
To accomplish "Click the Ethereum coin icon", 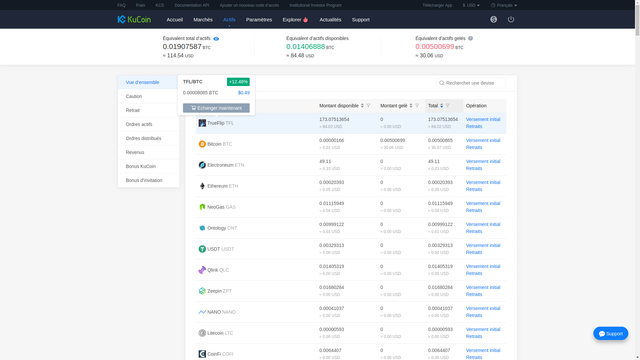I will click(202, 186).
